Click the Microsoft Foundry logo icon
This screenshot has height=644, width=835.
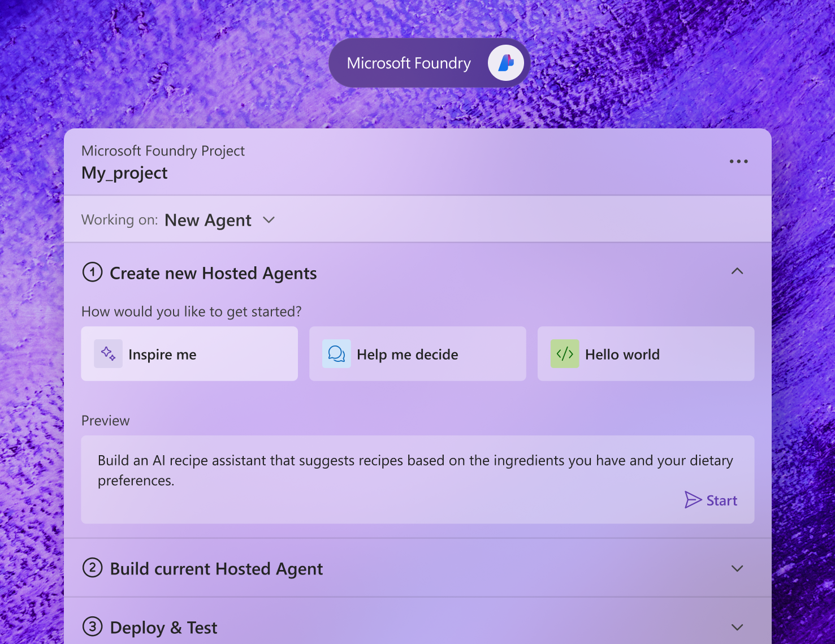(506, 63)
